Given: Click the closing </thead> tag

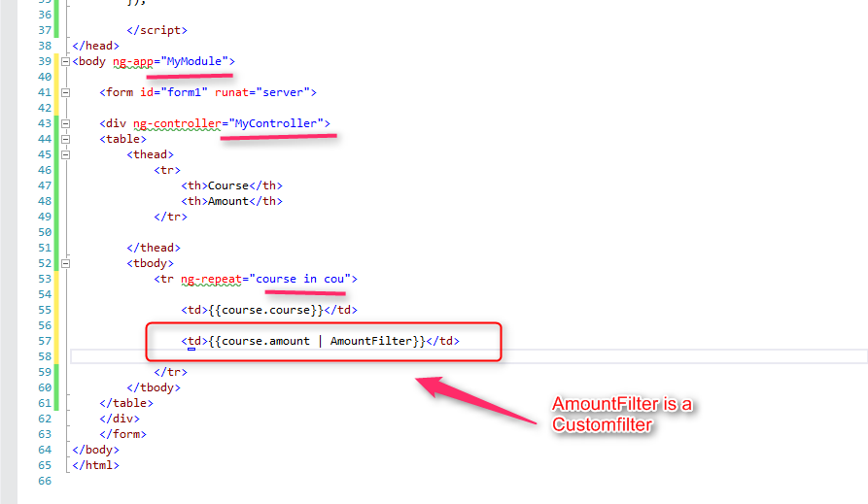Looking at the screenshot, I should click(x=154, y=248).
